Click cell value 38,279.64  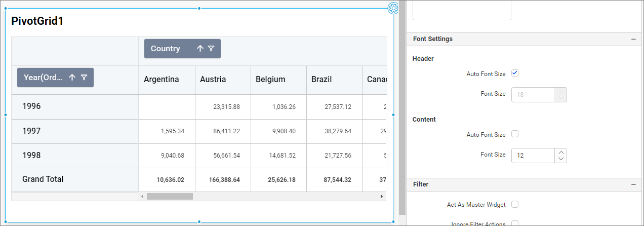point(338,131)
